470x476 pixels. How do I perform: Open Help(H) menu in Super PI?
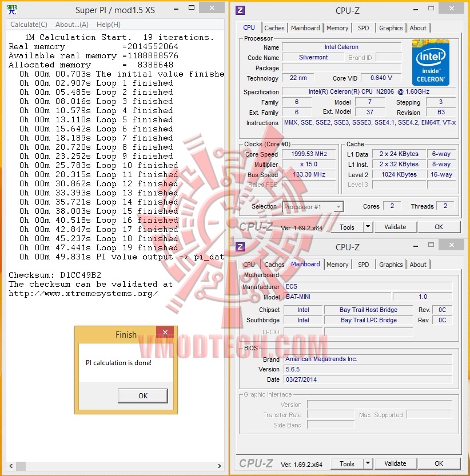[x=109, y=25]
